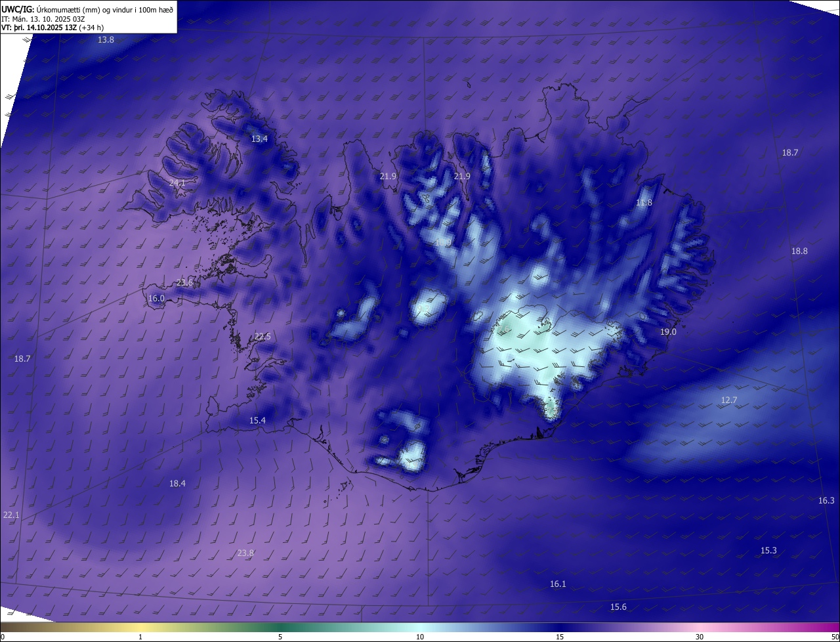Click the 18.8 value label

click(x=799, y=251)
